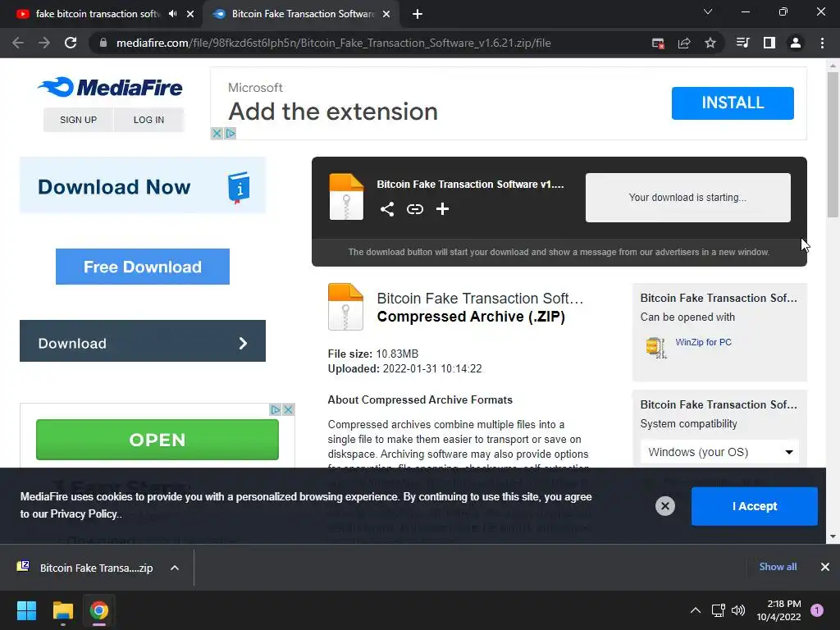
Task: Click the scrollbar down arrow
Action: pos(833,536)
